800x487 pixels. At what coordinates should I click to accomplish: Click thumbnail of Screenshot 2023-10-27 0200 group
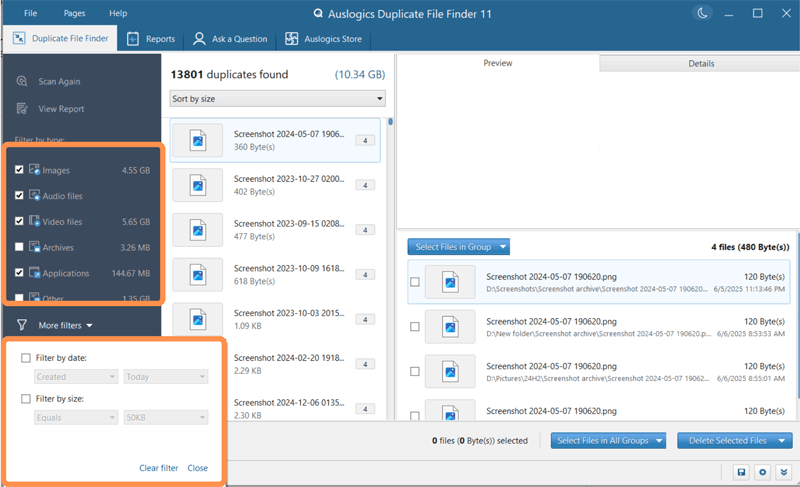coord(198,185)
